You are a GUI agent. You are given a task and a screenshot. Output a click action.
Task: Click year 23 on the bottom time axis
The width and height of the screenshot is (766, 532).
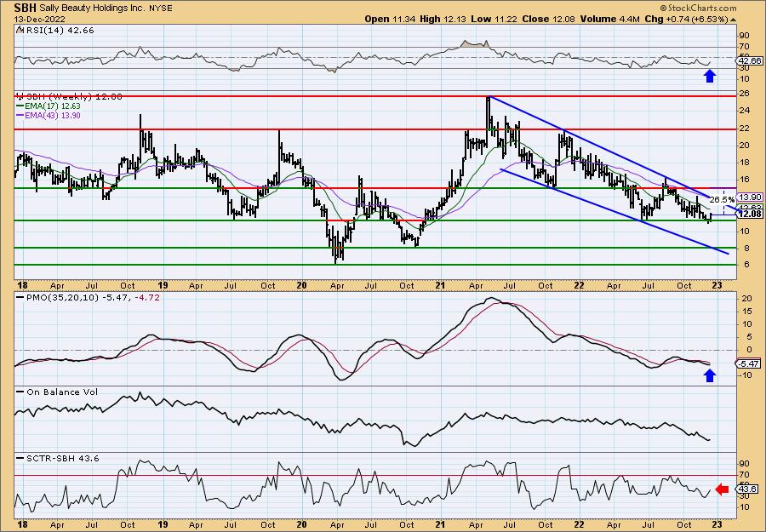[717, 525]
